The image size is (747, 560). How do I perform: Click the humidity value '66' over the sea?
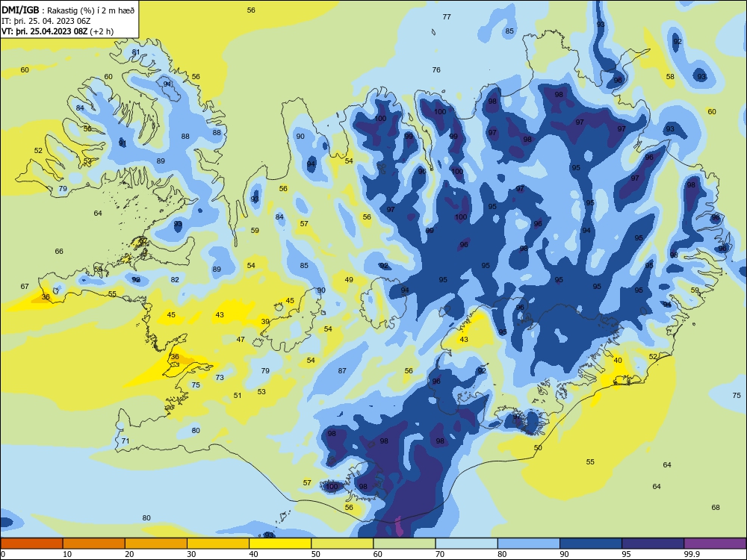[59, 252]
